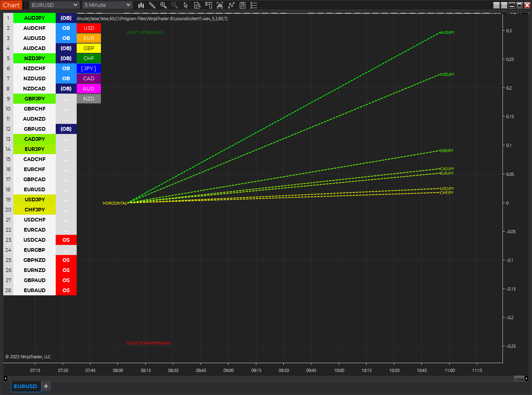Click the scrollbar left arrow
Screen dimensions: 532x395
(5, 378)
